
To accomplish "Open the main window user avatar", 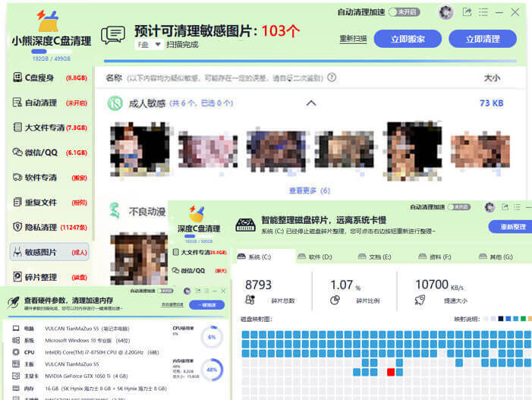I will click(445, 13).
